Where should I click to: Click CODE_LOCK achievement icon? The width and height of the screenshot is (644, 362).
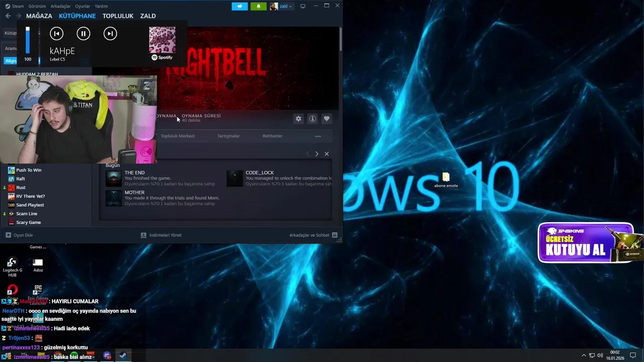(234, 178)
